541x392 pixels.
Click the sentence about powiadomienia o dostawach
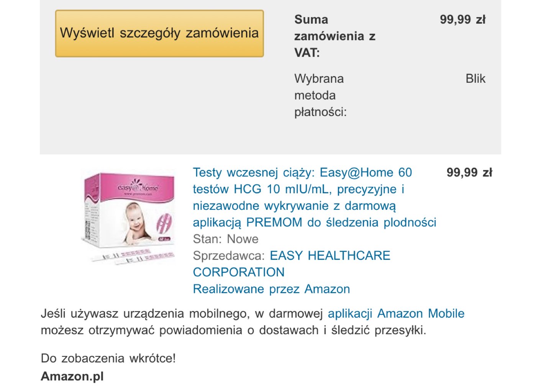233,330
